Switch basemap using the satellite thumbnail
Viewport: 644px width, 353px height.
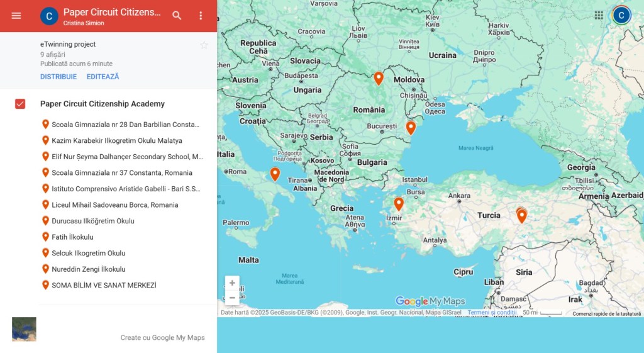24,329
